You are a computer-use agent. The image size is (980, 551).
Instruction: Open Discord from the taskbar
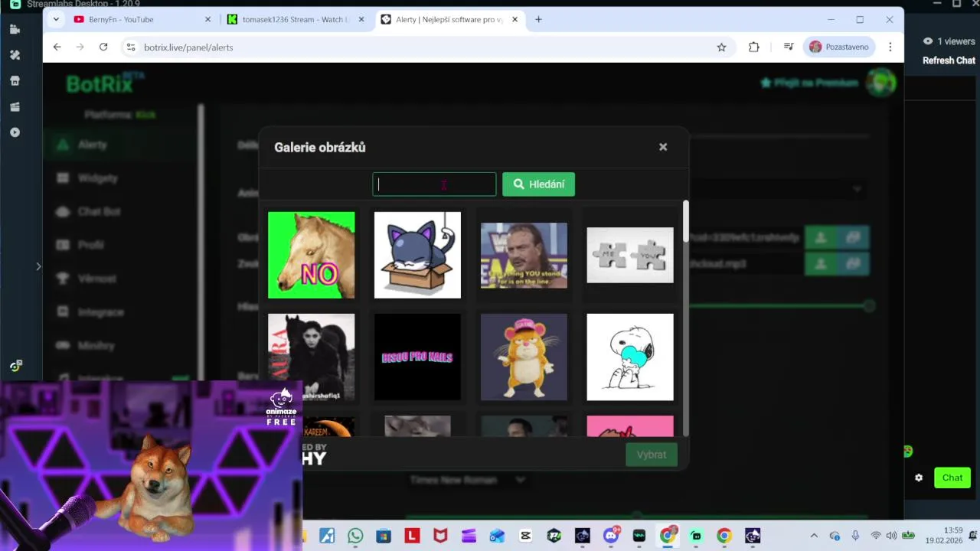pyautogui.click(x=611, y=536)
